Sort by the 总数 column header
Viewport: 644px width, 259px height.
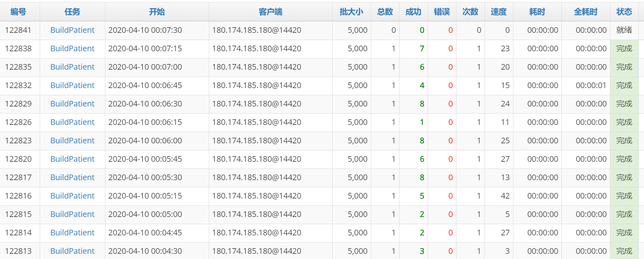click(385, 12)
